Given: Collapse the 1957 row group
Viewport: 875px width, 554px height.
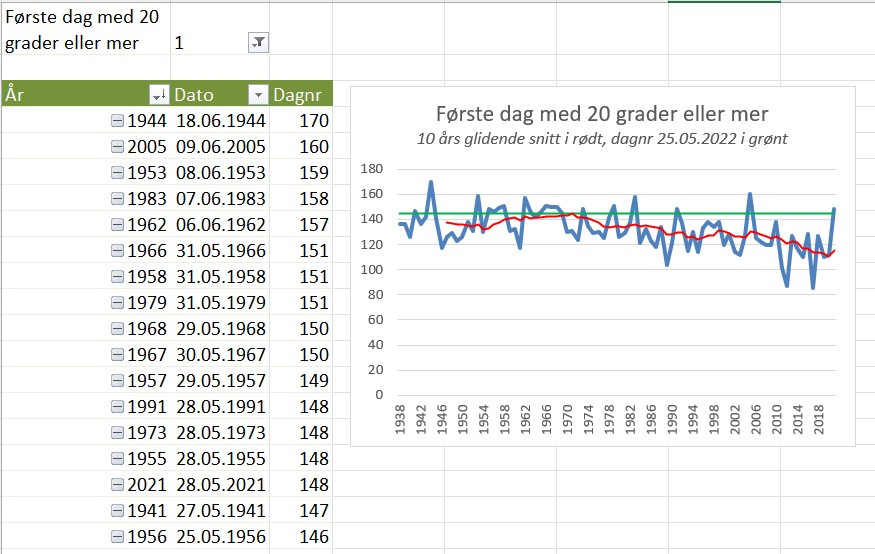Looking at the screenshot, I should [x=117, y=380].
